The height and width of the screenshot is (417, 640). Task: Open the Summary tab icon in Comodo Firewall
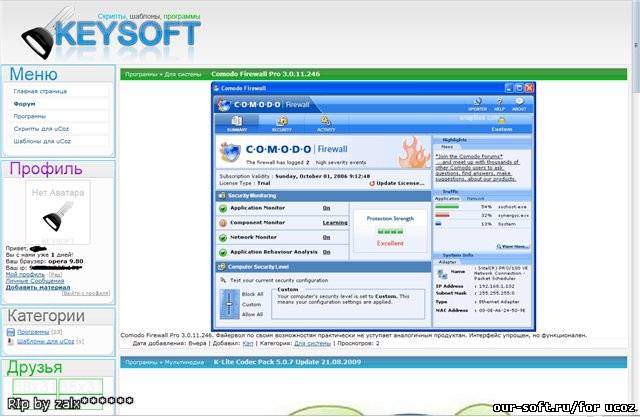[237, 121]
